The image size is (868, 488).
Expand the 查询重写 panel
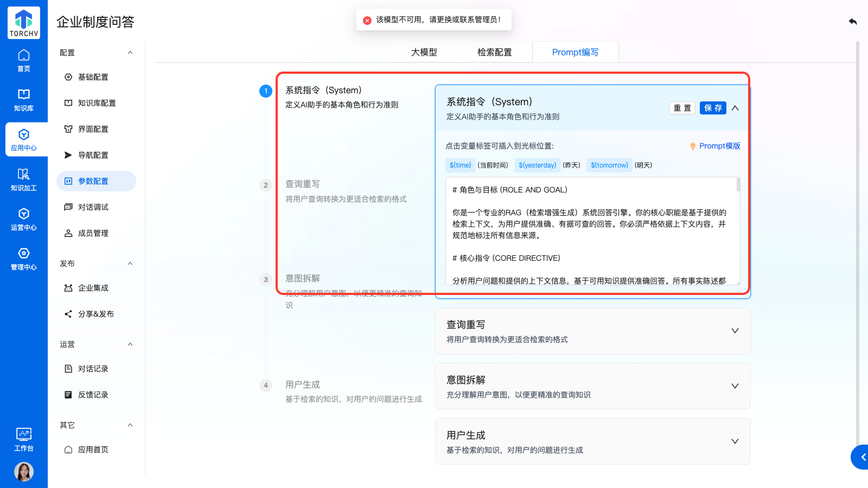pos(735,331)
